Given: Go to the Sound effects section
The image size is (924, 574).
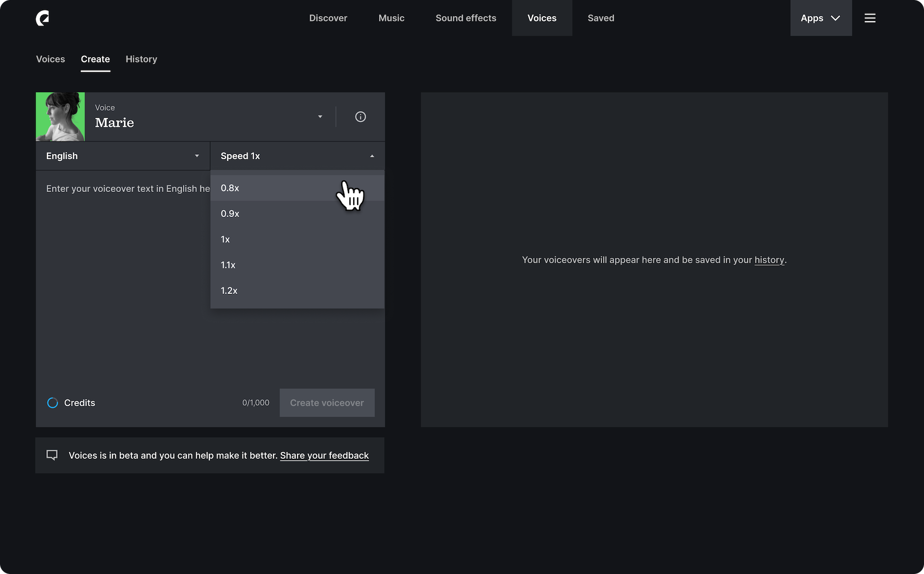Looking at the screenshot, I should (x=465, y=18).
